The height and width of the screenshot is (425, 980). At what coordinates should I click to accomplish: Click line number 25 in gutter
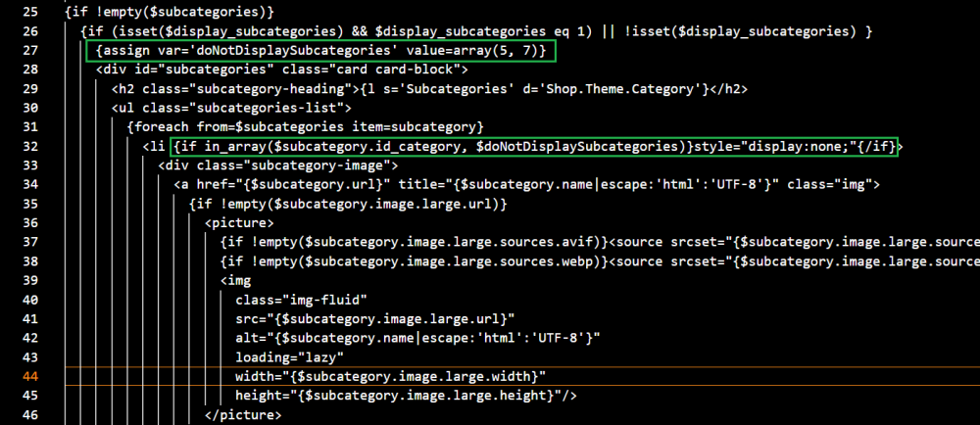30,12
